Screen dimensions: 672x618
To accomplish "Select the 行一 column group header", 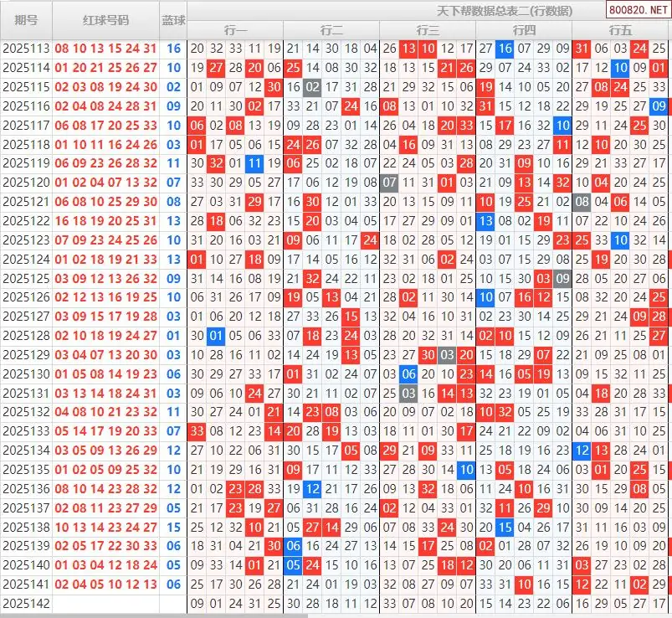I will point(235,30).
